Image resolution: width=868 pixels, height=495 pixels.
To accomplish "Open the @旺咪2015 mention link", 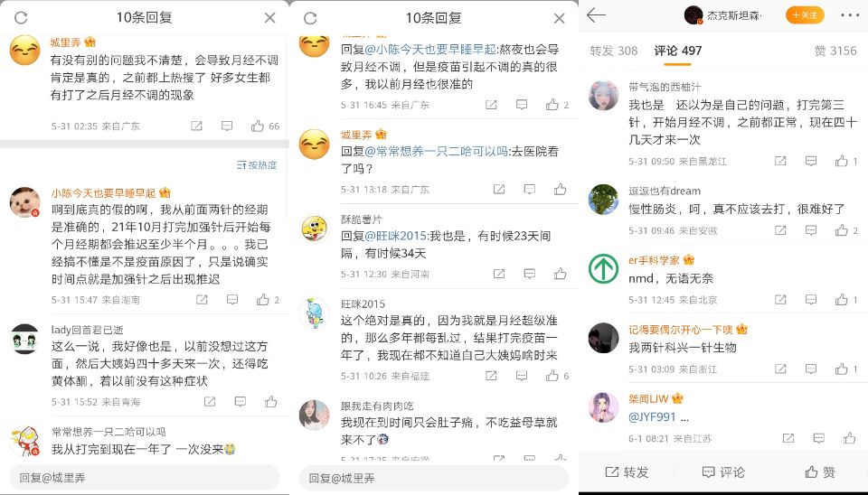I will point(395,236).
